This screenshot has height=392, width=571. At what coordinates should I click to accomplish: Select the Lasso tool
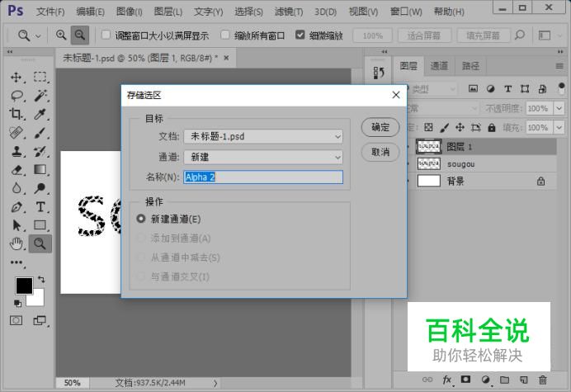[x=17, y=96]
